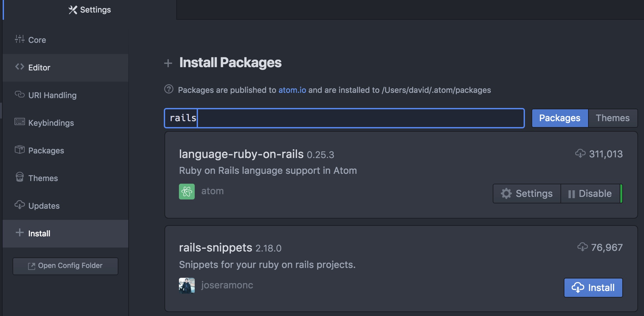Image resolution: width=644 pixels, height=316 pixels.
Task: Open the Install section in sidebar
Action: (39, 233)
